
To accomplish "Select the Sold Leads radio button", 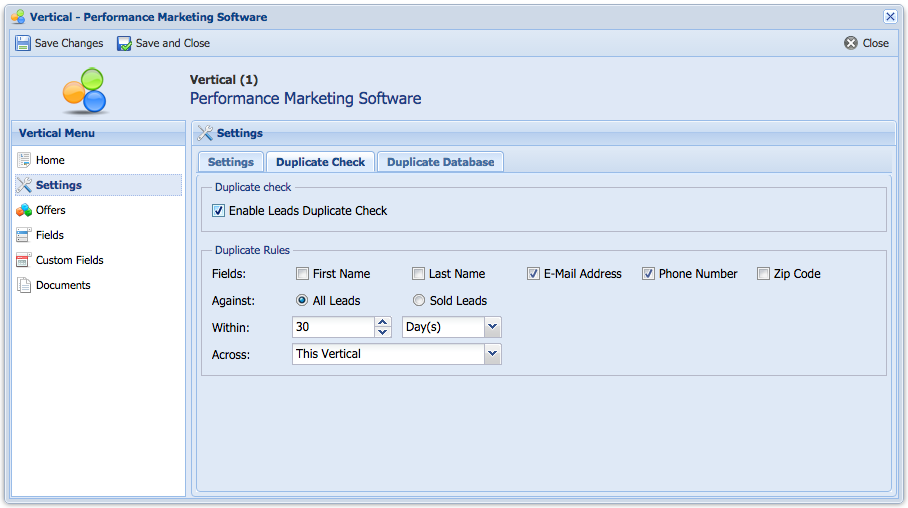I will pos(419,301).
